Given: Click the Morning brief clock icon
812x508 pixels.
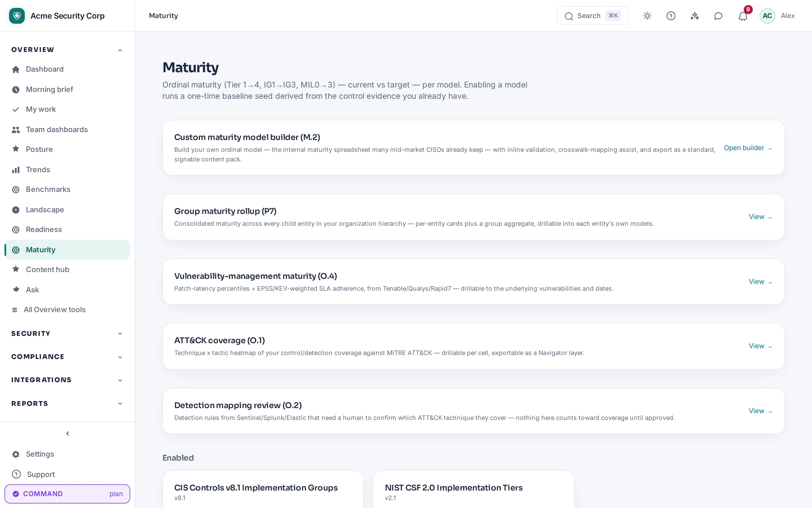Looking at the screenshot, I should pos(16,90).
